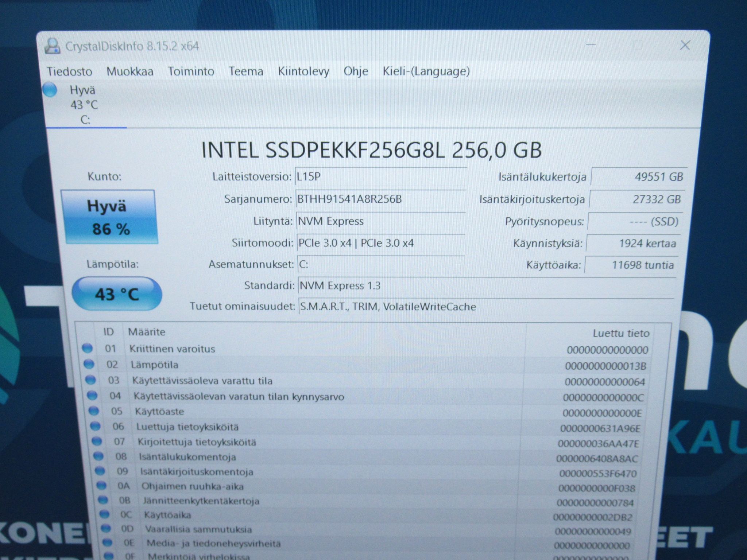Screen dimensions: 747x560
Task: Select the Luettuja tietoyksiköitä attribute name
Action: [187, 427]
